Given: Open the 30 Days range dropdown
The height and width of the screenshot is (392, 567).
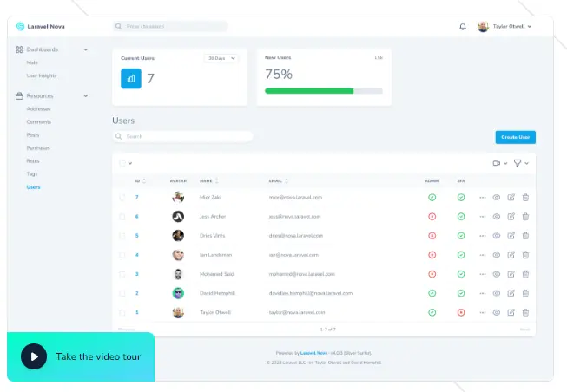Looking at the screenshot, I should (x=221, y=58).
